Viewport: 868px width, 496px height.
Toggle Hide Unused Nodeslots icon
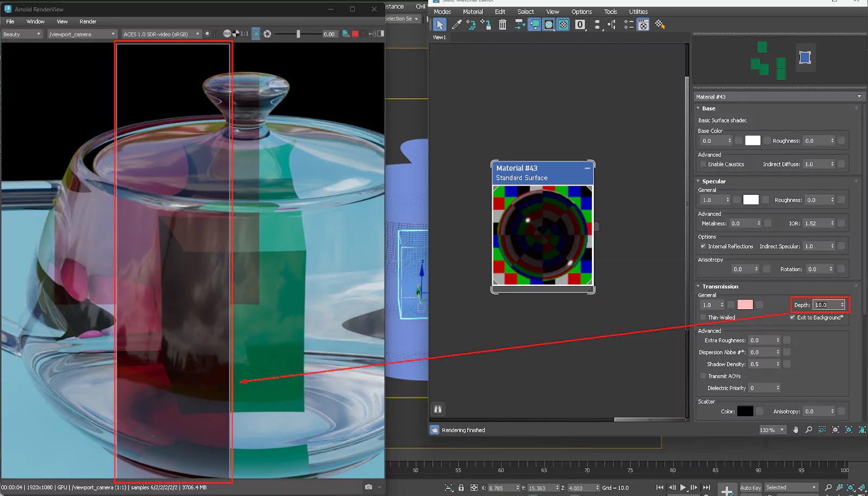[534, 24]
